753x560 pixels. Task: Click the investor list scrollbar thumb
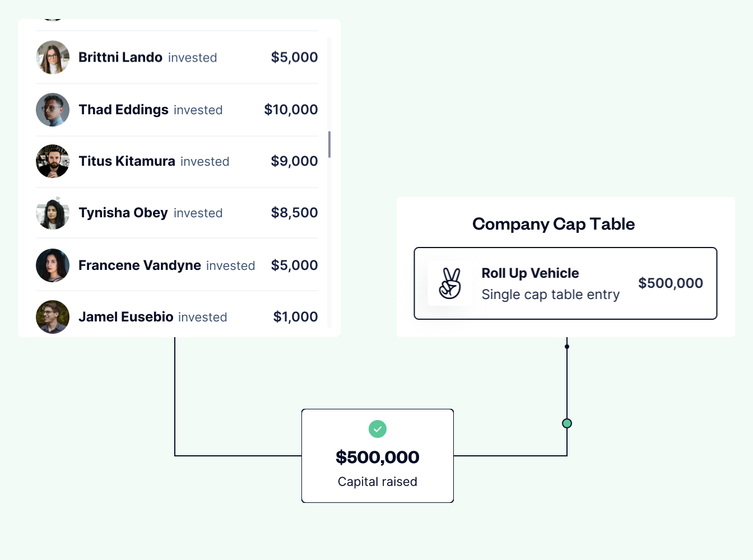(329, 144)
